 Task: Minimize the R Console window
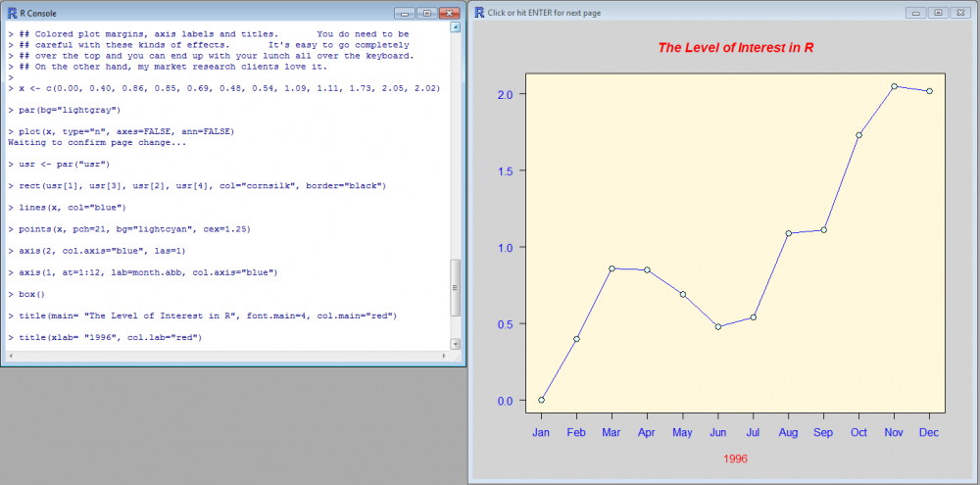405,15
